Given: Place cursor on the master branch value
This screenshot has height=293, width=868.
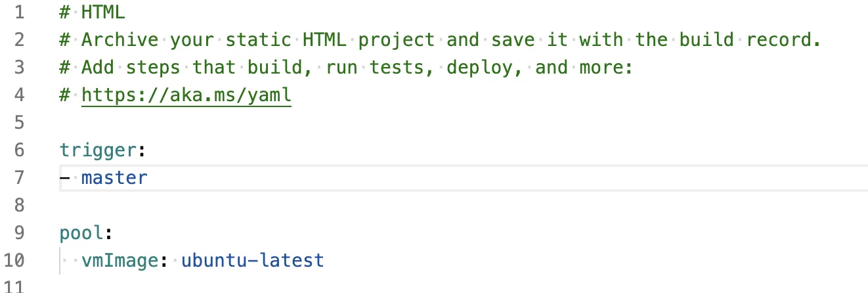Looking at the screenshot, I should click(114, 177).
